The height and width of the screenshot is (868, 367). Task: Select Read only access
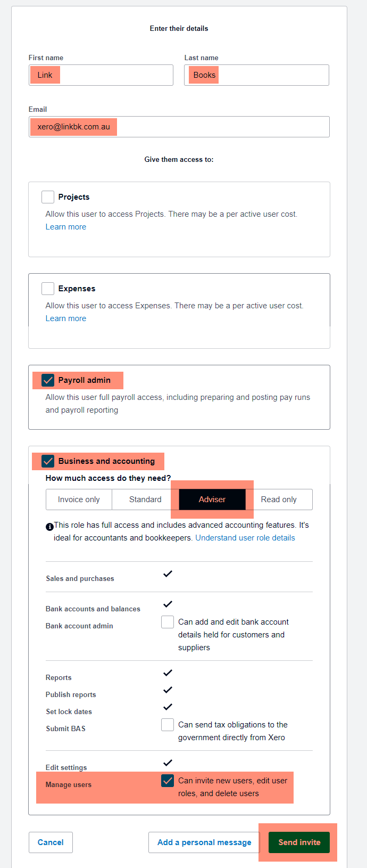pos(279,499)
